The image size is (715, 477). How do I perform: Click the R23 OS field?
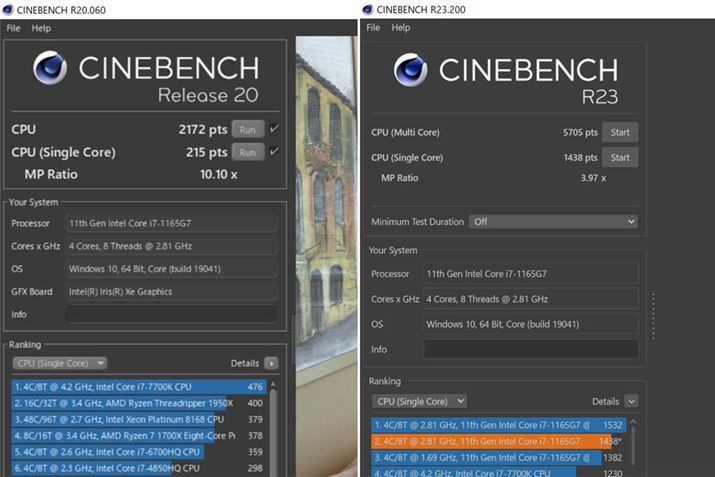(x=531, y=324)
